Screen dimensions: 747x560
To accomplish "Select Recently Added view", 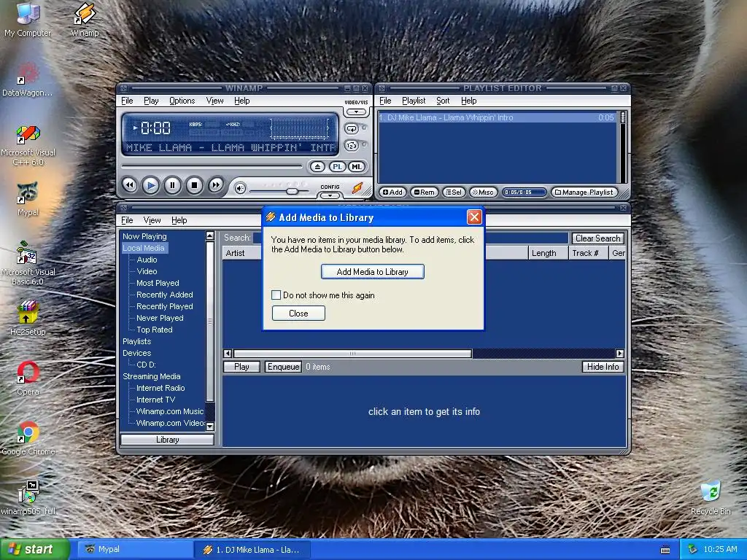I will coord(164,295).
